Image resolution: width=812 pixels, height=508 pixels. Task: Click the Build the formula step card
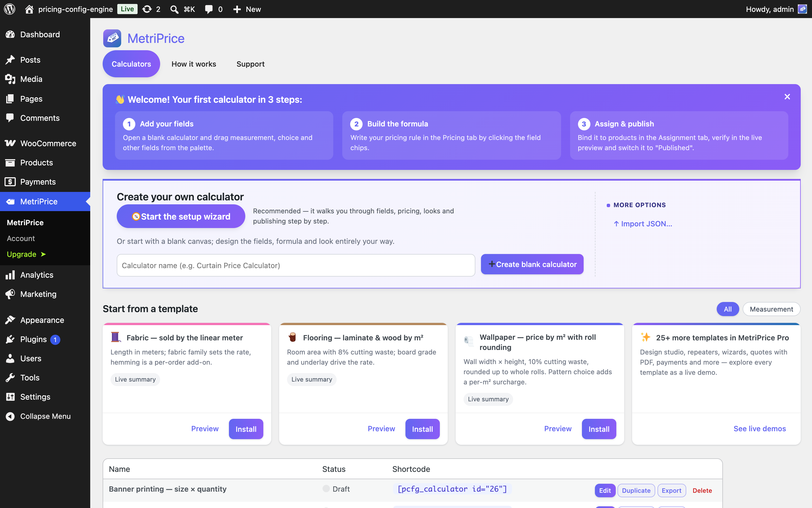pos(451,135)
